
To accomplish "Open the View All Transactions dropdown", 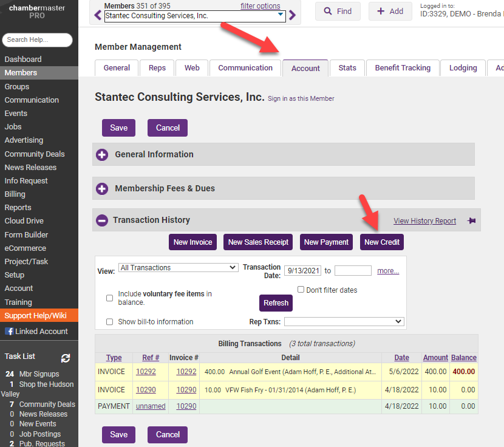I will pos(178,268).
